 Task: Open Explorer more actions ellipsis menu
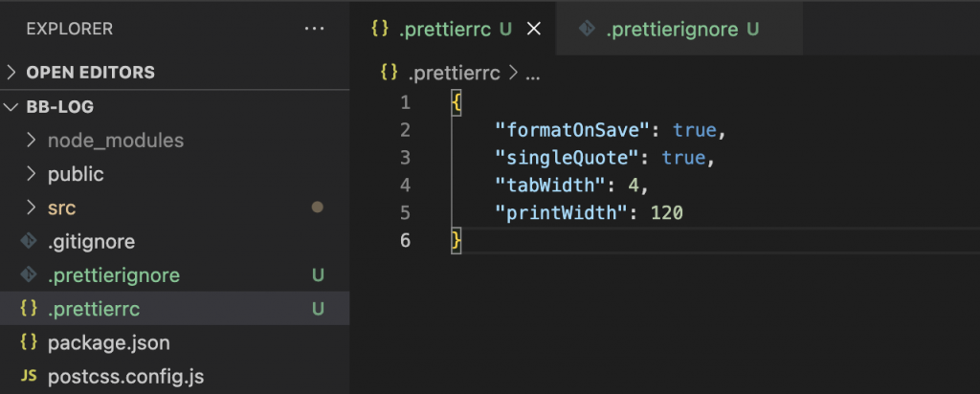click(x=314, y=29)
